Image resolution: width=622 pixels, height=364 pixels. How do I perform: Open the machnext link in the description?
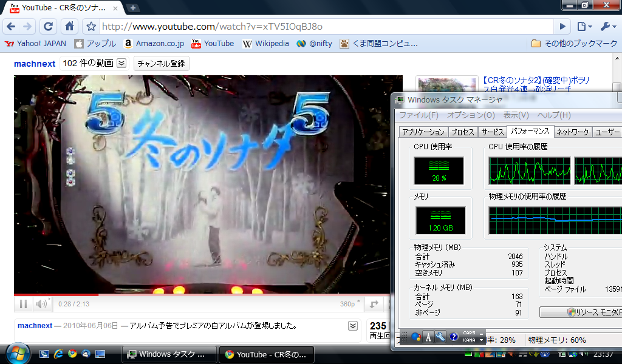pyautogui.click(x=35, y=326)
